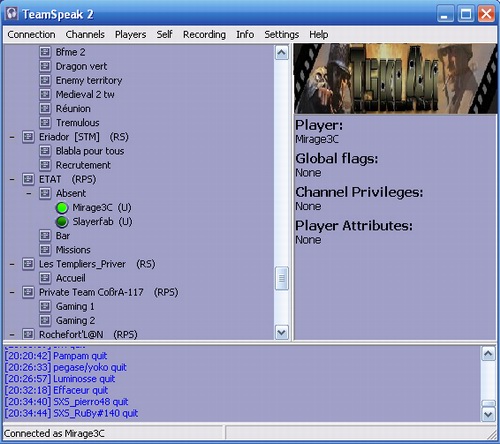The image size is (500, 444).
Task: Select the green Mirage3C player status icon
Action: (x=62, y=208)
